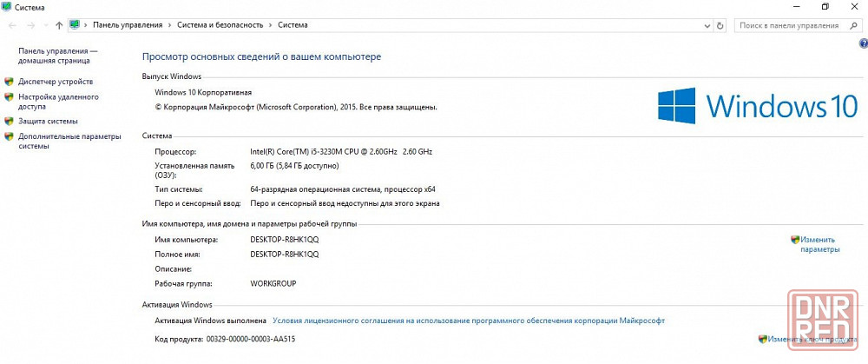The width and height of the screenshot is (868, 364).
Task: Click the computer icon in the address bar
Action: [x=75, y=25]
